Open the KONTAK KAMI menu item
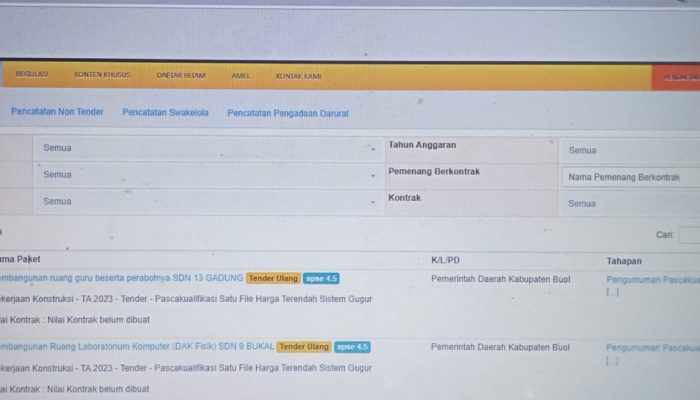The height and width of the screenshot is (400, 700). coord(299,76)
